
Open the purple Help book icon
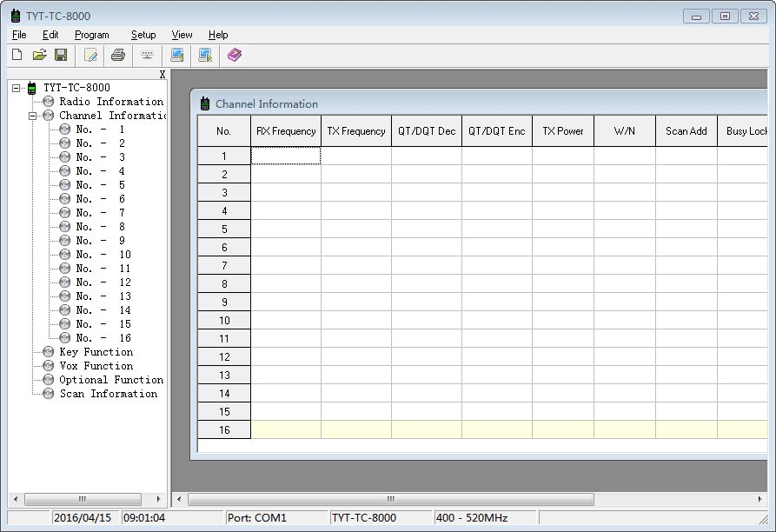point(235,55)
